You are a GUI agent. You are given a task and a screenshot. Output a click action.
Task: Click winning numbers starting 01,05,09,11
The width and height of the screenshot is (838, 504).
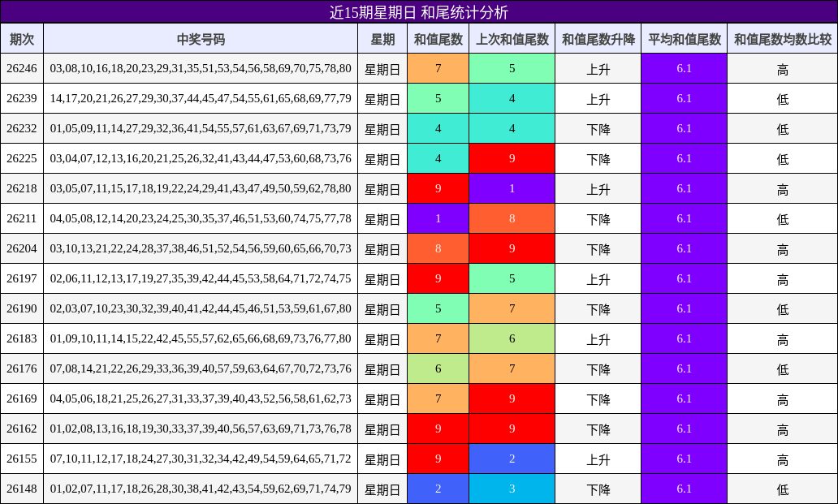(201, 129)
